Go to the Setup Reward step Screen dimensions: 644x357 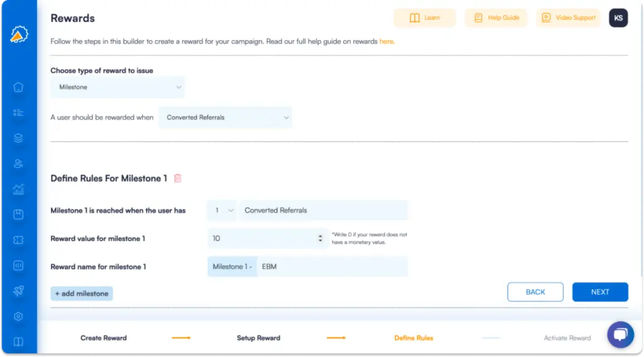pos(258,338)
